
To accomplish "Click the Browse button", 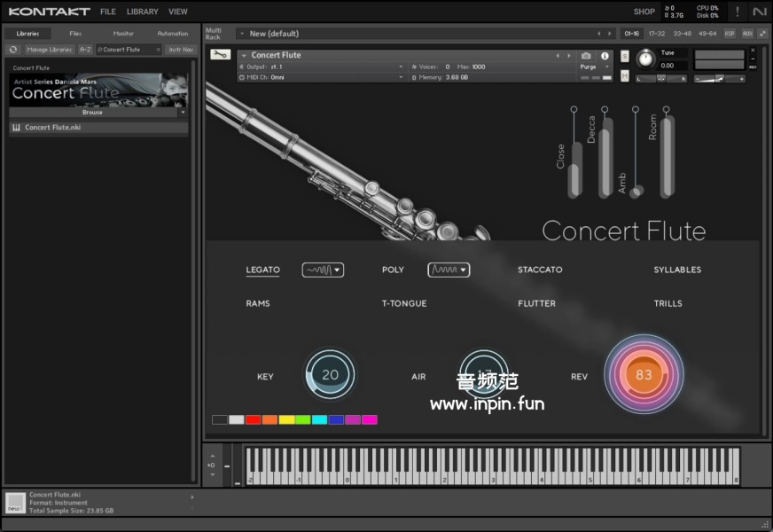I will click(93, 113).
